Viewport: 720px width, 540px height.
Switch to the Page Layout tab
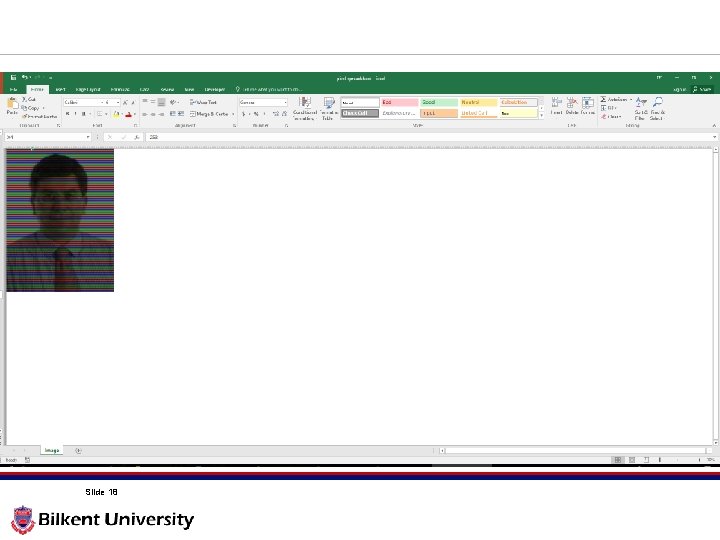[x=88, y=90]
